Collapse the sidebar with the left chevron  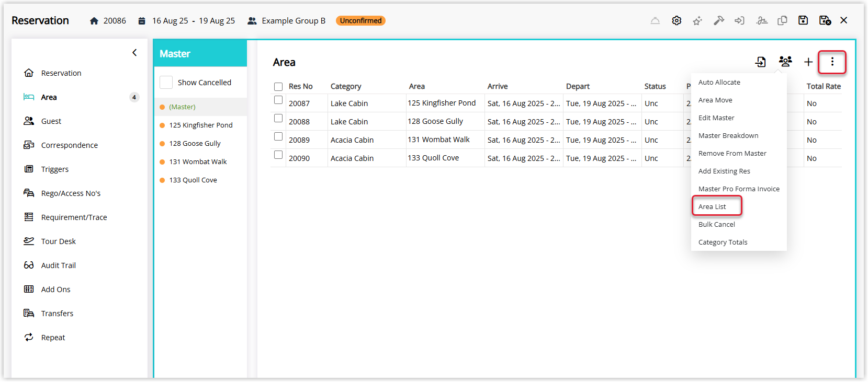tap(134, 53)
